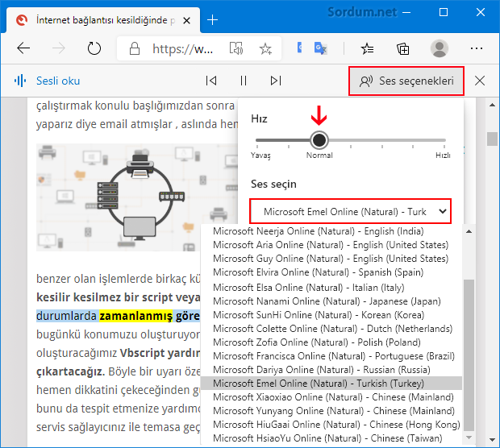
Task: Click the address bar URL
Action: pyautogui.click(x=183, y=49)
